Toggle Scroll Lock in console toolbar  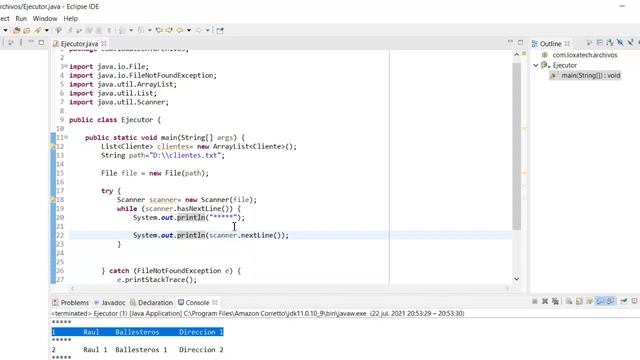tap(579, 301)
